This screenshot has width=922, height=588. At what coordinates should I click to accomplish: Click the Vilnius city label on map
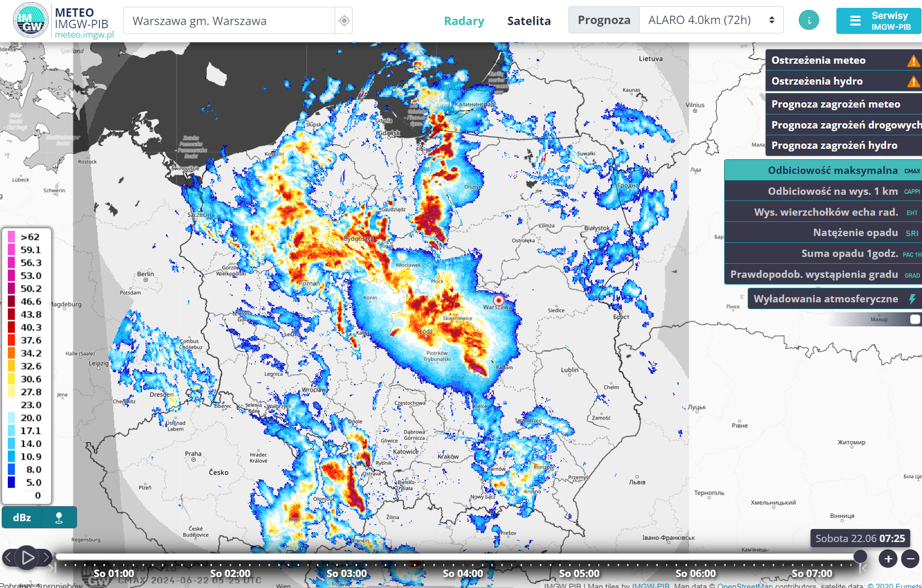(x=695, y=105)
